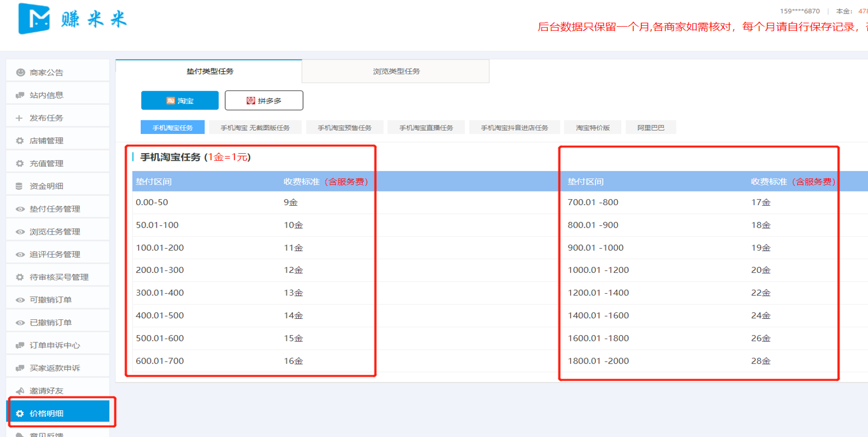Screen dimensions: 868x437
Task: Switch to 垫付类型任务 tab
Action: (x=209, y=71)
